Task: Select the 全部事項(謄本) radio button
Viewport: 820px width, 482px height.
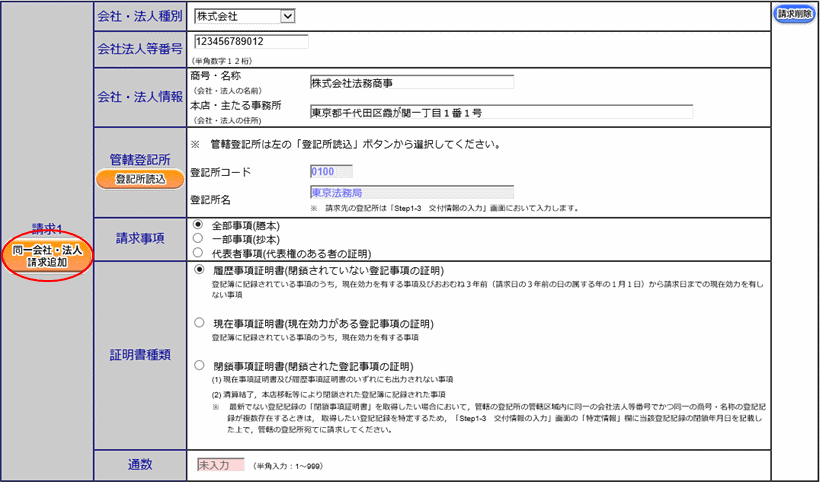Action: [198, 225]
